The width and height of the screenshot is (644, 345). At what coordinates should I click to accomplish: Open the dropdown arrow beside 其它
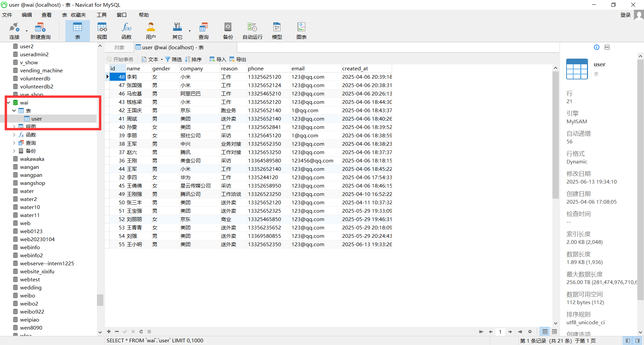pos(190,31)
